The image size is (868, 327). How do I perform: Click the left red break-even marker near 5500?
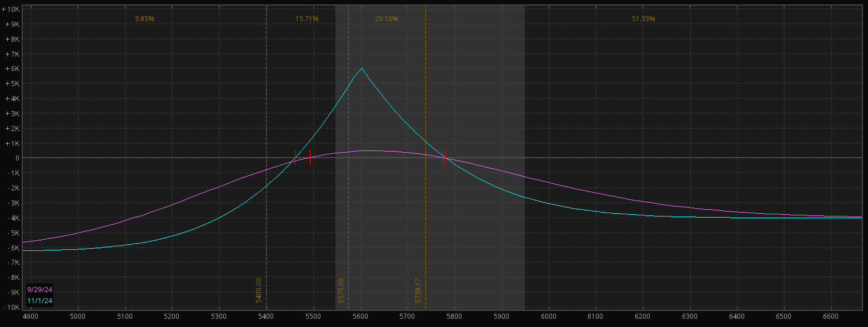[x=310, y=158]
